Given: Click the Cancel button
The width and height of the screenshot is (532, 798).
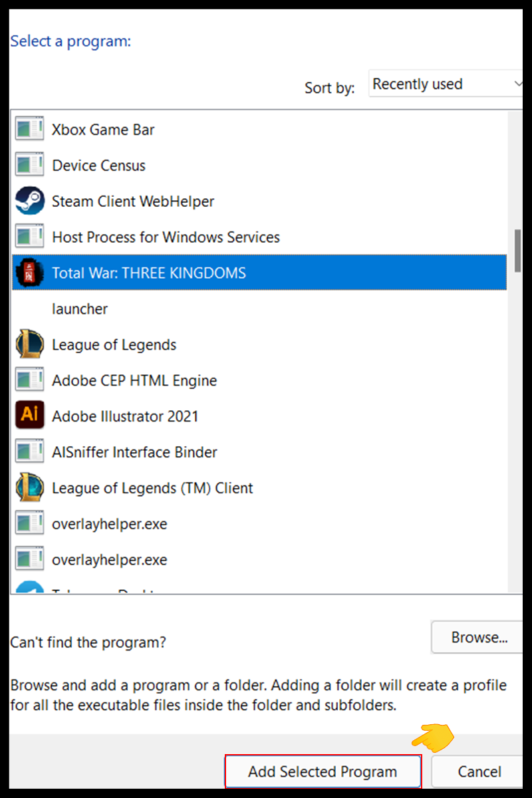Looking at the screenshot, I should click(x=479, y=772).
